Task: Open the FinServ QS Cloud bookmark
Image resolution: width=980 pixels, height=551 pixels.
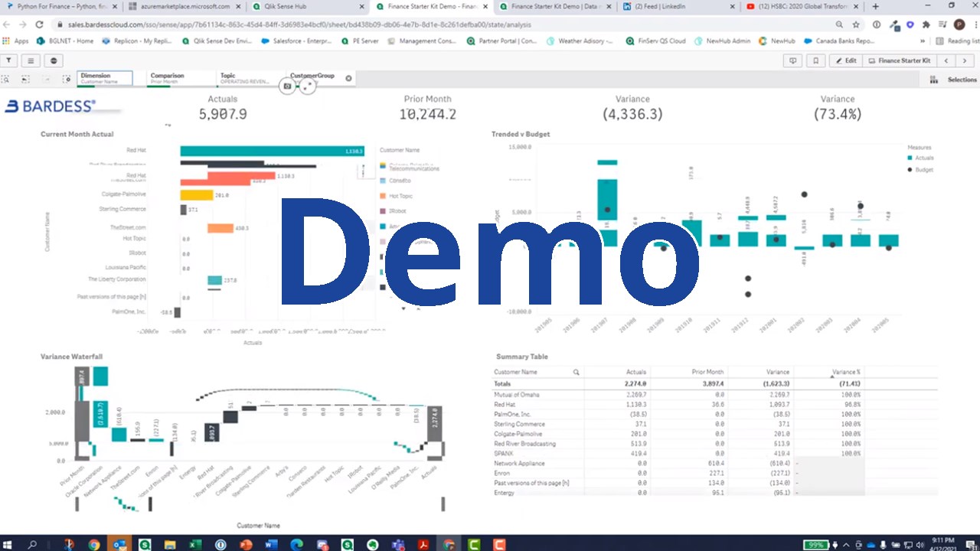Action: point(655,41)
